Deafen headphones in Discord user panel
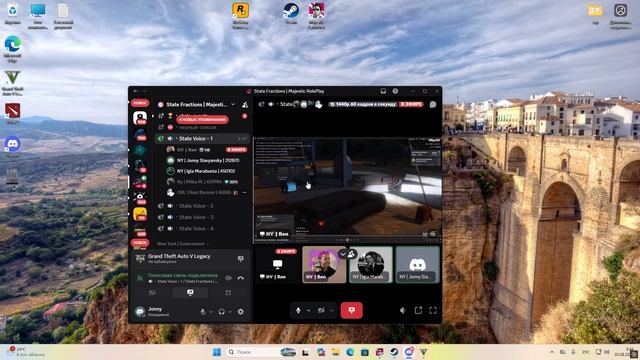The image size is (640, 360). (x=222, y=312)
